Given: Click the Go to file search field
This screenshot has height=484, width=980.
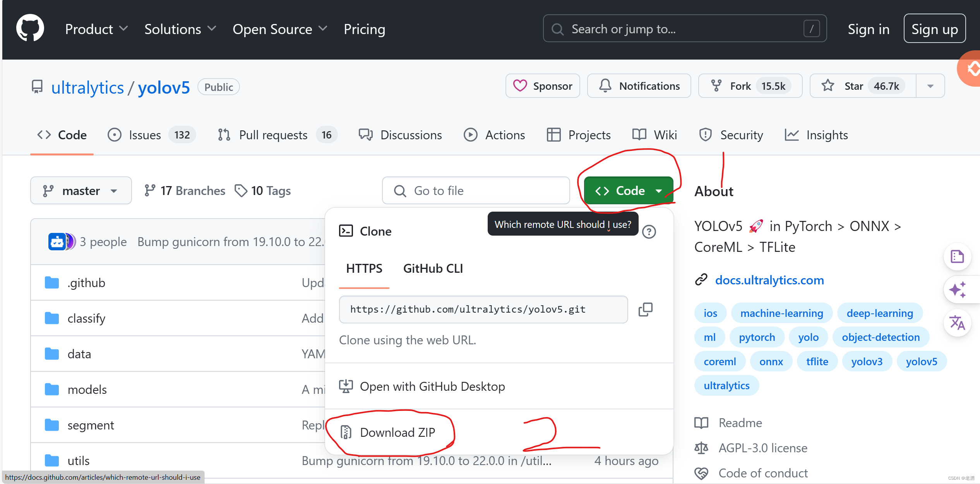Looking at the screenshot, I should [476, 191].
